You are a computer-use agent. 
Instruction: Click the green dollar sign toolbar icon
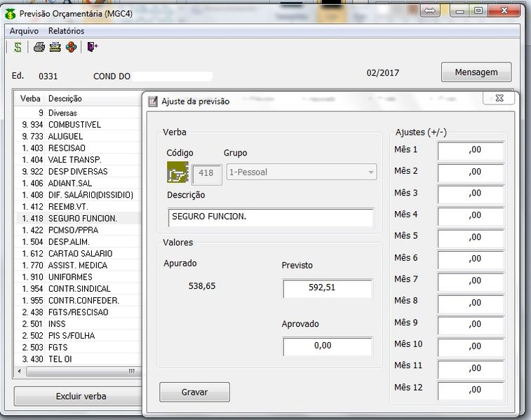(18, 47)
